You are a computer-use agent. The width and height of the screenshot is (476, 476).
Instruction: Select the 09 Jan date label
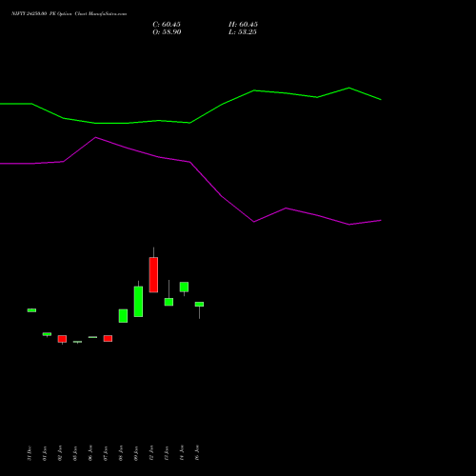(136, 453)
